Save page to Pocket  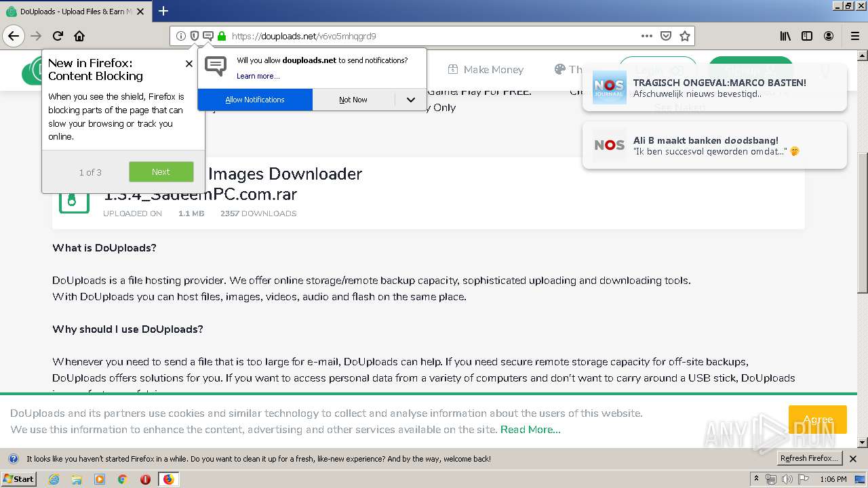pos(666,36)
